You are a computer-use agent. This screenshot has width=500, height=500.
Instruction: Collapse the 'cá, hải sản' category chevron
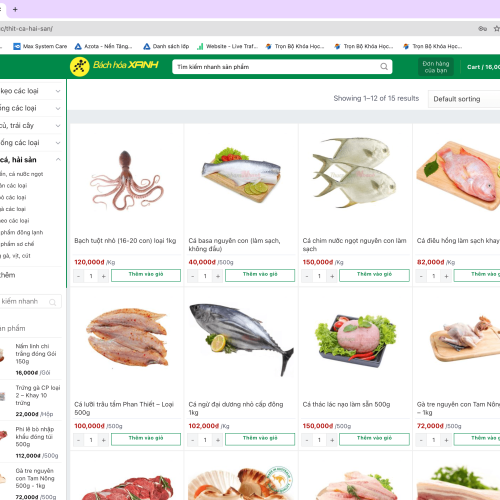click(58, 160)
